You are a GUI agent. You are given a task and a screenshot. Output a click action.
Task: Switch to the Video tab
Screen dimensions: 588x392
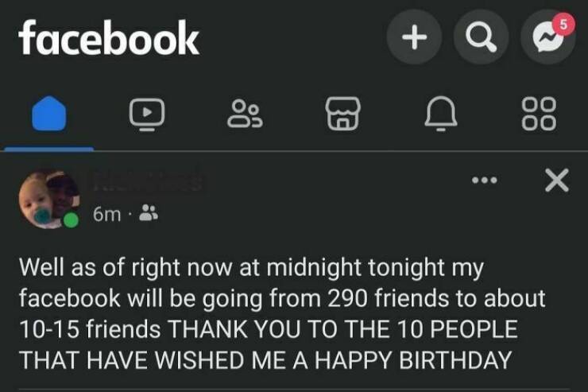pyautogui.click(x=148, y=114)
